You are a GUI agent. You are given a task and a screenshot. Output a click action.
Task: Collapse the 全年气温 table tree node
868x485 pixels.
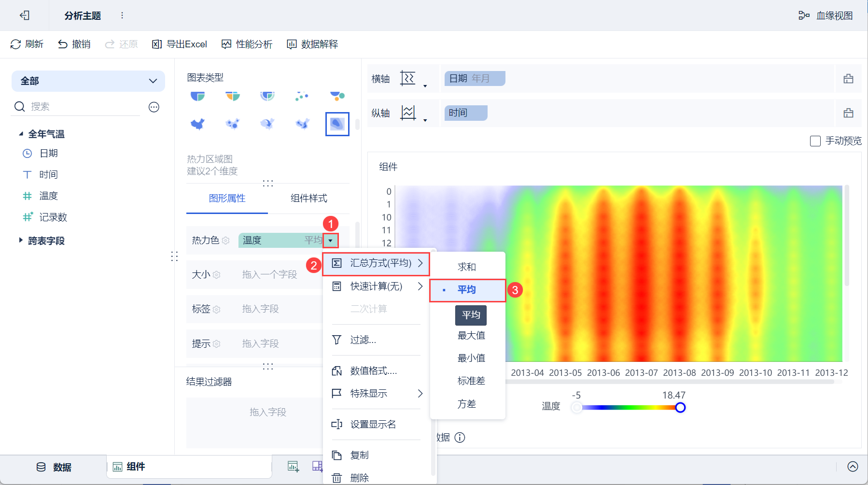click(21, 134)
